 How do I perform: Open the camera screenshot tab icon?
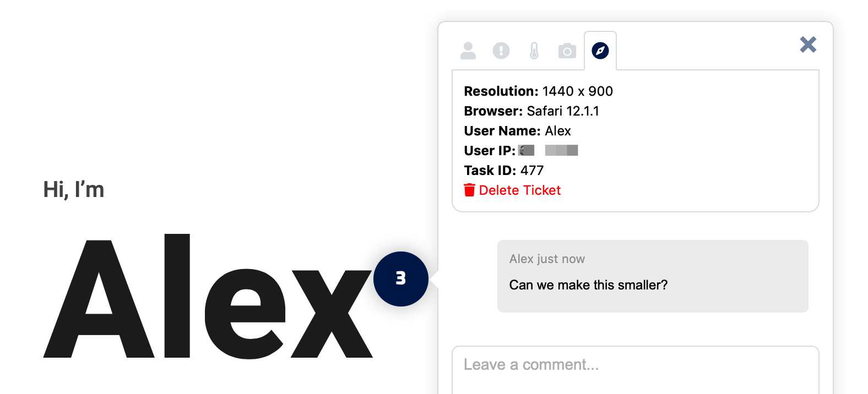(x=567, y=51)
